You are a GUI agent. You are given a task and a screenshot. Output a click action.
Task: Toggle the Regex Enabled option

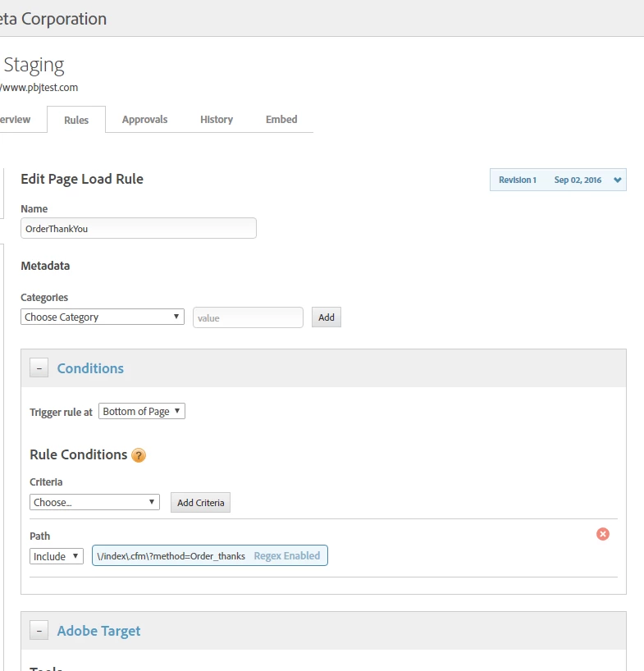click(287, 556)
